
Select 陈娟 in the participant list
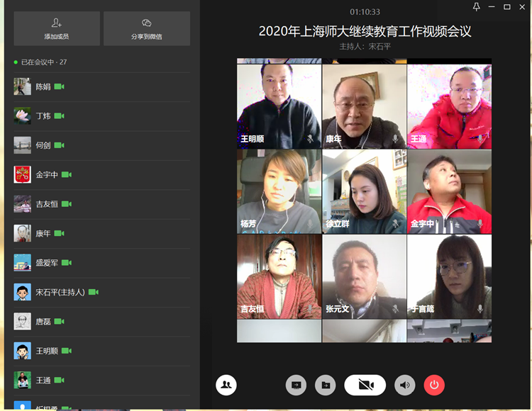(43, 87)
